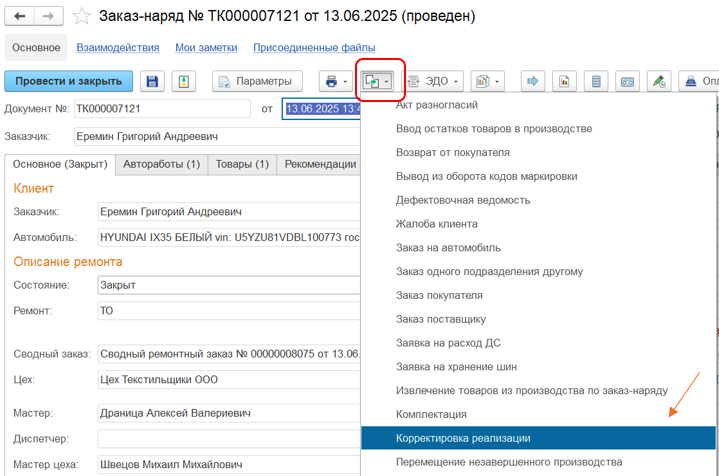The height and width of the screenshot is (476, 719).
Task: Click the back navigation arrow
Action: point(20,17)
